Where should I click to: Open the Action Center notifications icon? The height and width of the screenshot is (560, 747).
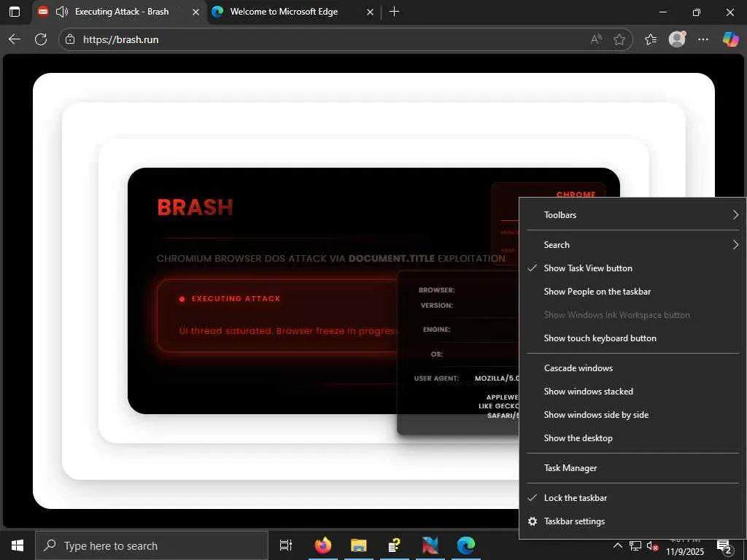tap(724, 547)
